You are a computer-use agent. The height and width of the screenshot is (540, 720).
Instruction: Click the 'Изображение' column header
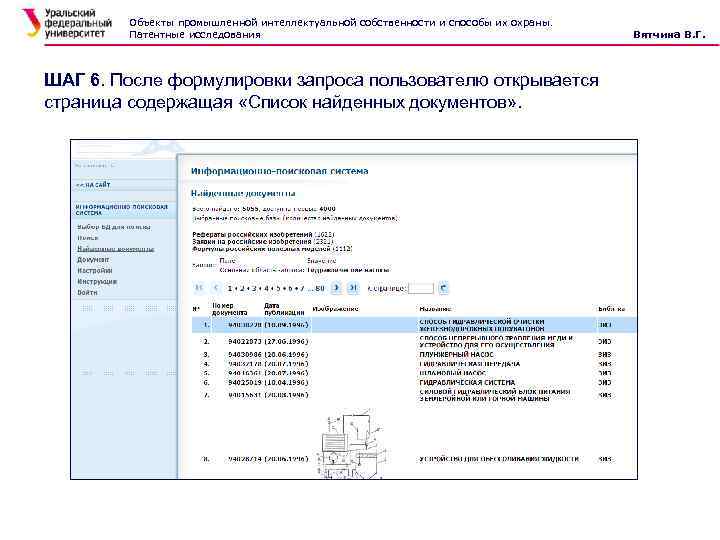coord(335,309)
